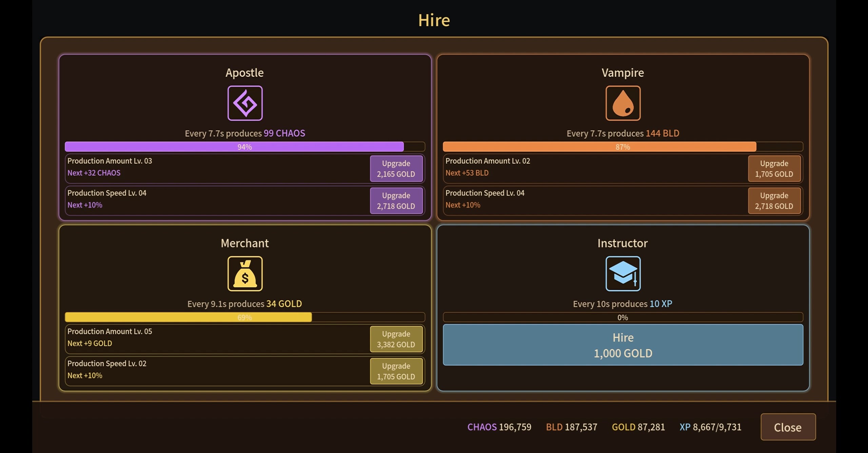The width and height of the screenshot is (868, 453).
Task: Click Vampire 'Production Speed Lv. 04' label
Action: click(485, 193)
